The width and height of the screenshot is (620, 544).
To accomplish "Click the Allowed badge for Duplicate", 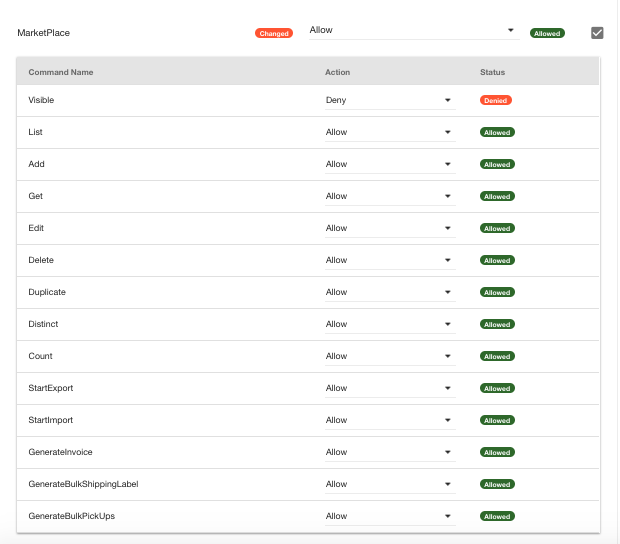I will tap(497, 293).
